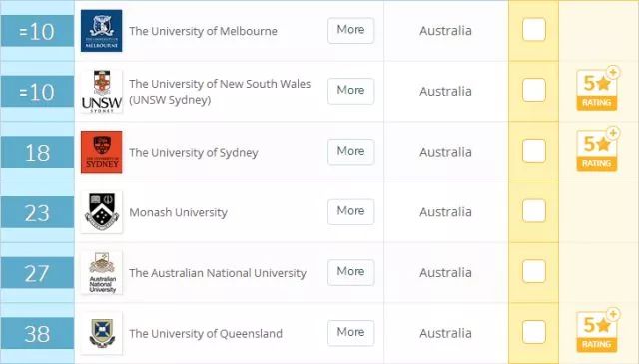Select the checkbox for University of Queensland
The width and height of the screenshot is (639, 364).
coord(534,332)
